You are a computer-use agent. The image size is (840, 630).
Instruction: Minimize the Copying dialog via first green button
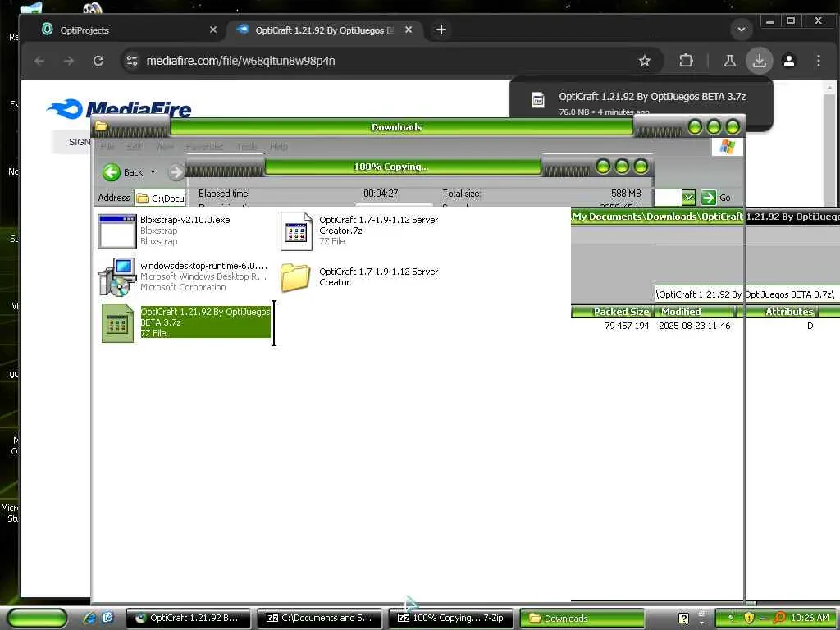(x=603, y=167)
